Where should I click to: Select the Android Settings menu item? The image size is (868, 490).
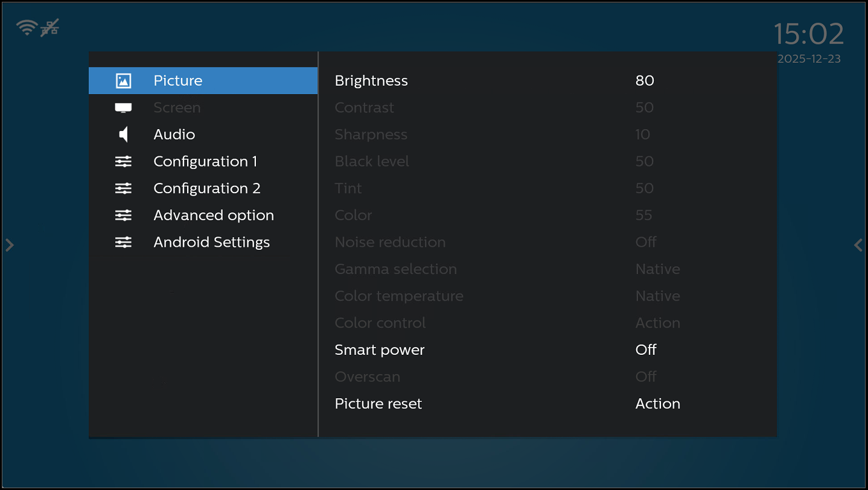(x=211, y=243)
